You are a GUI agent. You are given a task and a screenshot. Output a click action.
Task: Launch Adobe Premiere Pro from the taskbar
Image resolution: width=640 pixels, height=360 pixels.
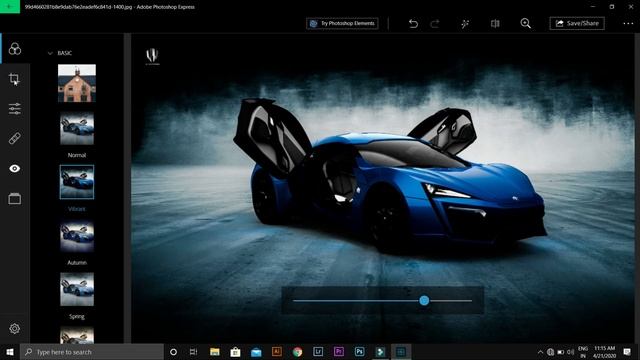coord(339,351)
